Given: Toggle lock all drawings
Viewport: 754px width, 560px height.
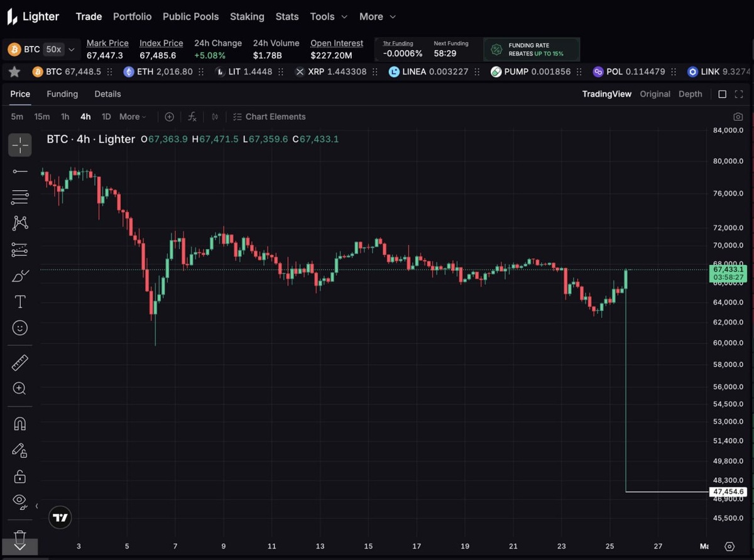Looking at the screenshot, I should 20,476.
